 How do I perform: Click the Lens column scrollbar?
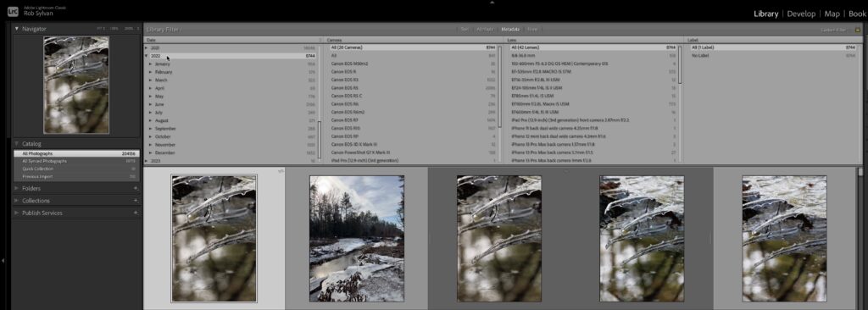click(x=680, y=64)
